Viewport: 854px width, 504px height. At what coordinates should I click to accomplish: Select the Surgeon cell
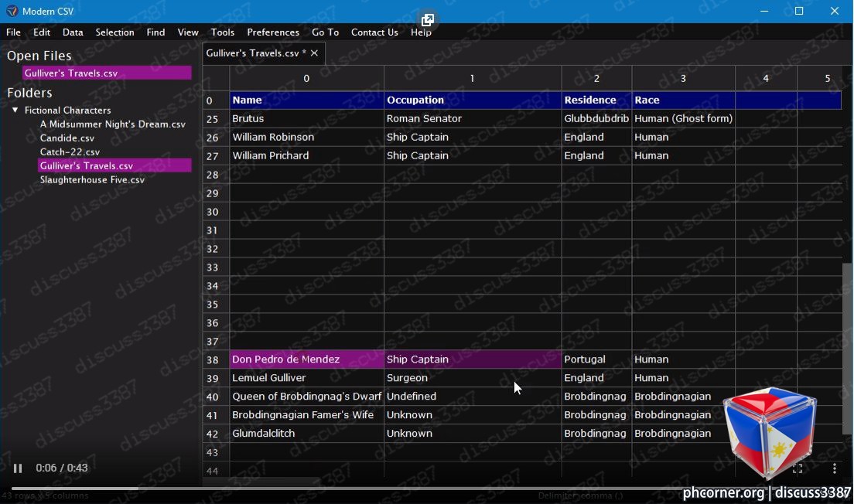(x=472, y=378)
